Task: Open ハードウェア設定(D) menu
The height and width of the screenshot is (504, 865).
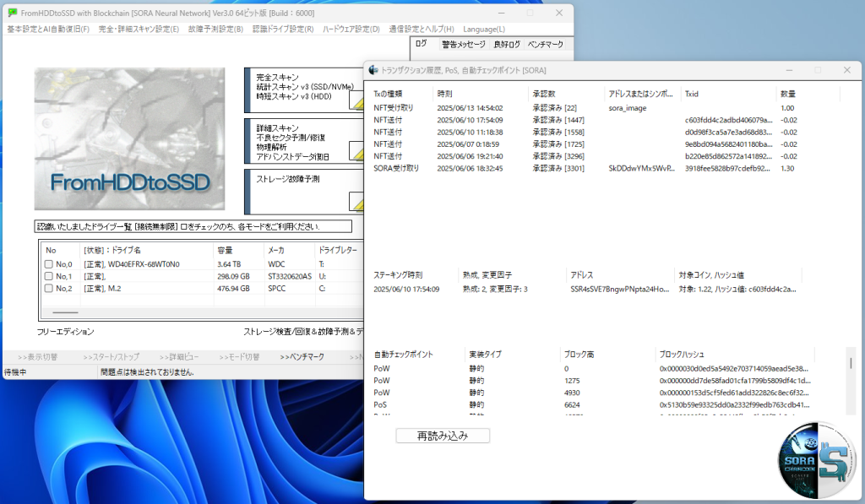Action: tap(351, 30)
